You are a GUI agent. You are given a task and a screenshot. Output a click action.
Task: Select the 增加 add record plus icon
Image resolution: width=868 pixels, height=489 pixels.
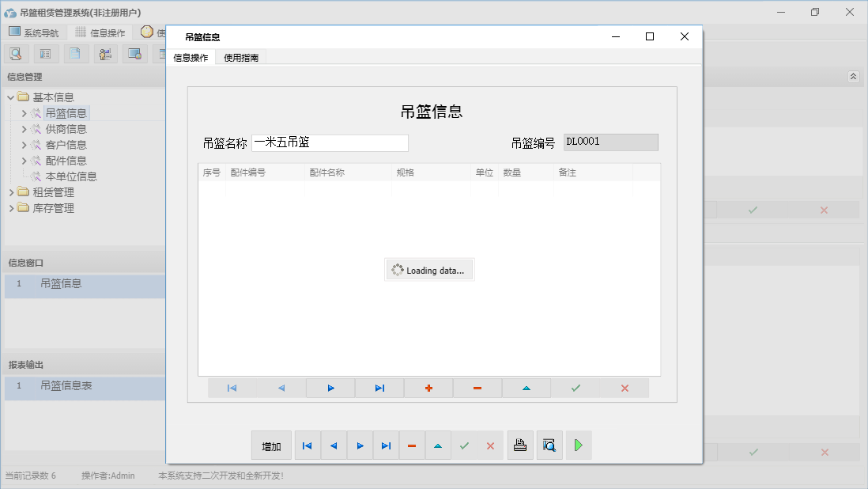(428, 388)
